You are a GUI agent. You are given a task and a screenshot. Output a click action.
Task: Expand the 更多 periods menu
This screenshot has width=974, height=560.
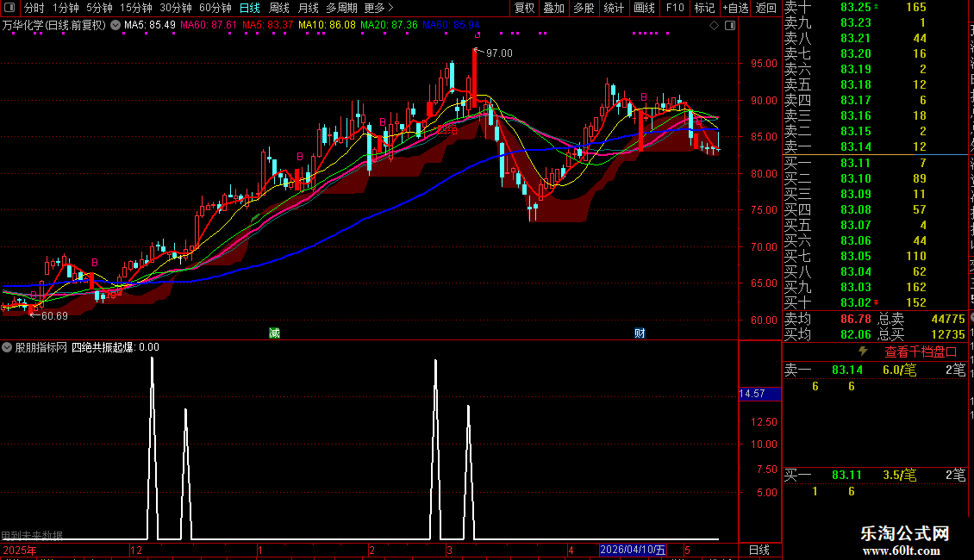[378, 8]
